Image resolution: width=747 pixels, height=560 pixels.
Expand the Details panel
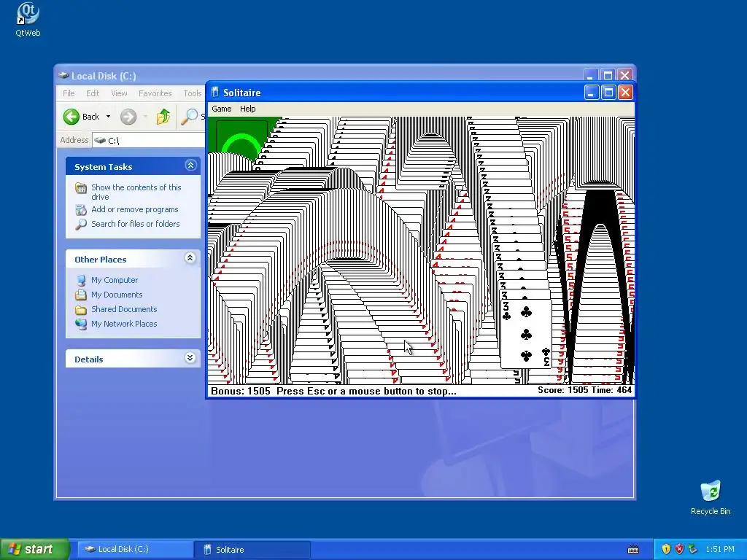190,357
